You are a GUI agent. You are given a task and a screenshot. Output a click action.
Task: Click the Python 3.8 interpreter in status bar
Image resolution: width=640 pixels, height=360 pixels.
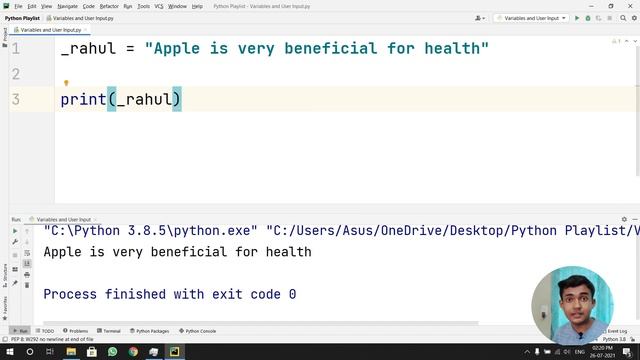(614, 339)
